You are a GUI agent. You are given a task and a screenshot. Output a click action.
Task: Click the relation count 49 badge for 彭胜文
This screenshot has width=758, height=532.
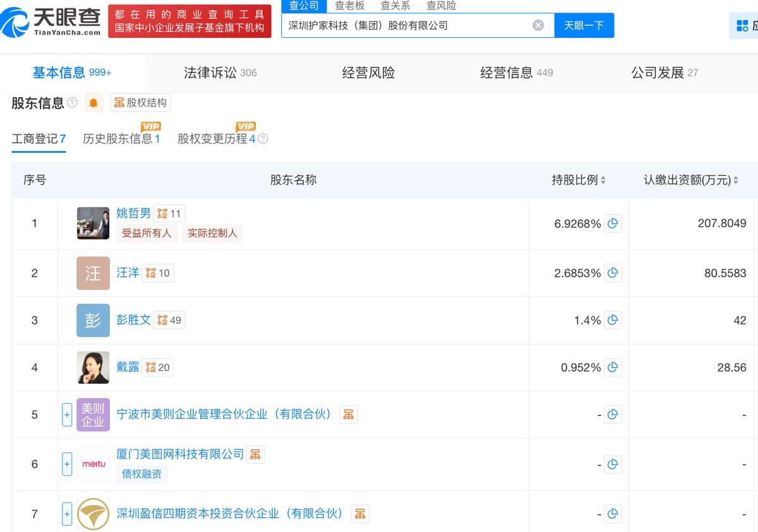pyautogui.click(x=169, y=320)
